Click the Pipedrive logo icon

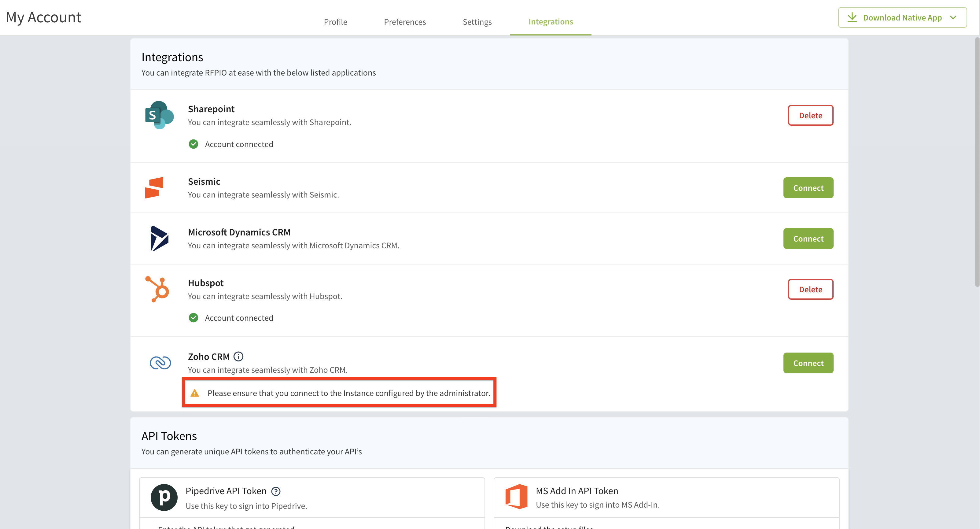point(164,498)
